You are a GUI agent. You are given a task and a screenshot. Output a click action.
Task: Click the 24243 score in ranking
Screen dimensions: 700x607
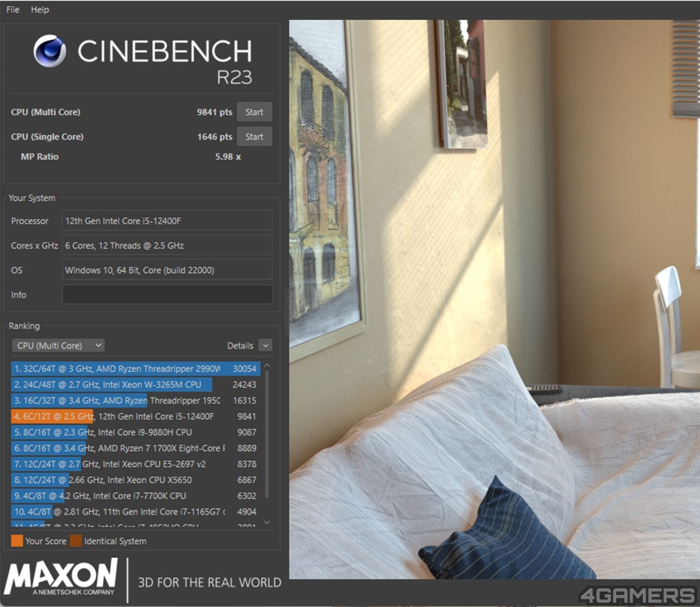click(x=244, y=384)
